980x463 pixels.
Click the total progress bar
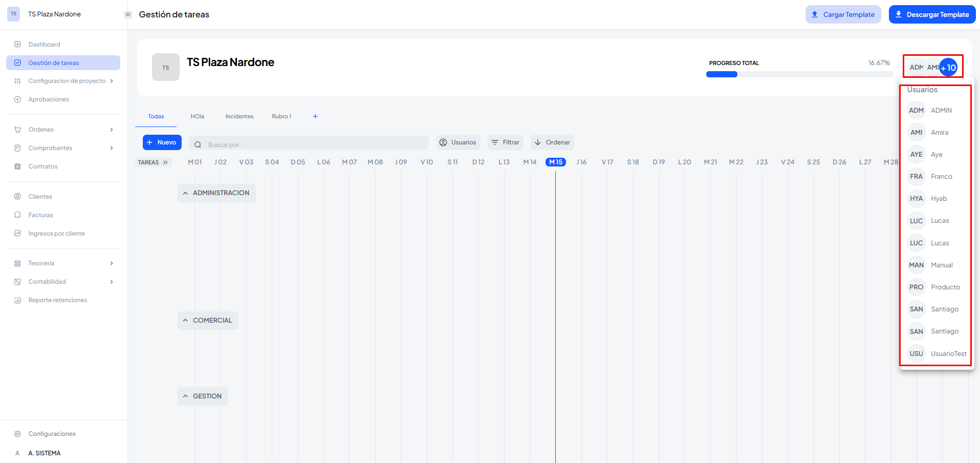pyautogui.click(x=798, y=74)
